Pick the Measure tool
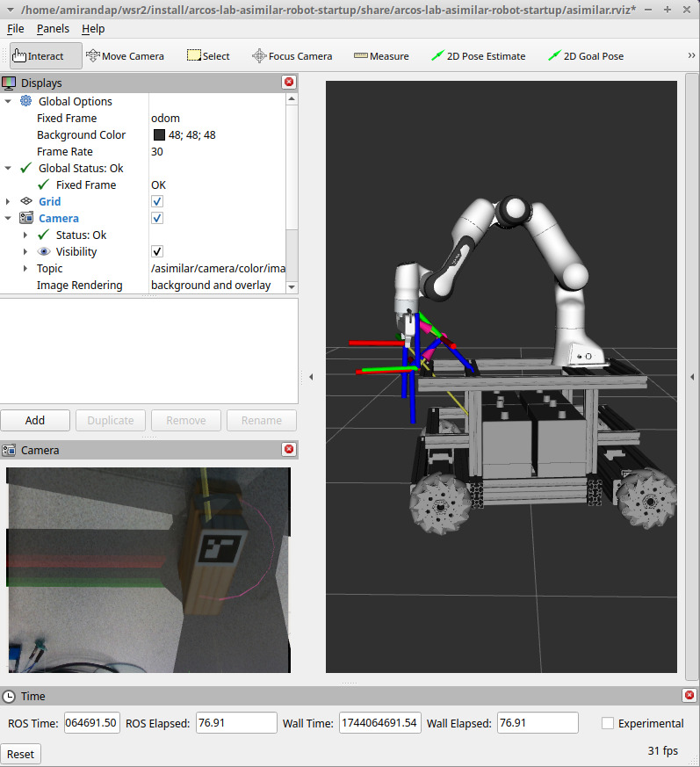 [381, 56]
